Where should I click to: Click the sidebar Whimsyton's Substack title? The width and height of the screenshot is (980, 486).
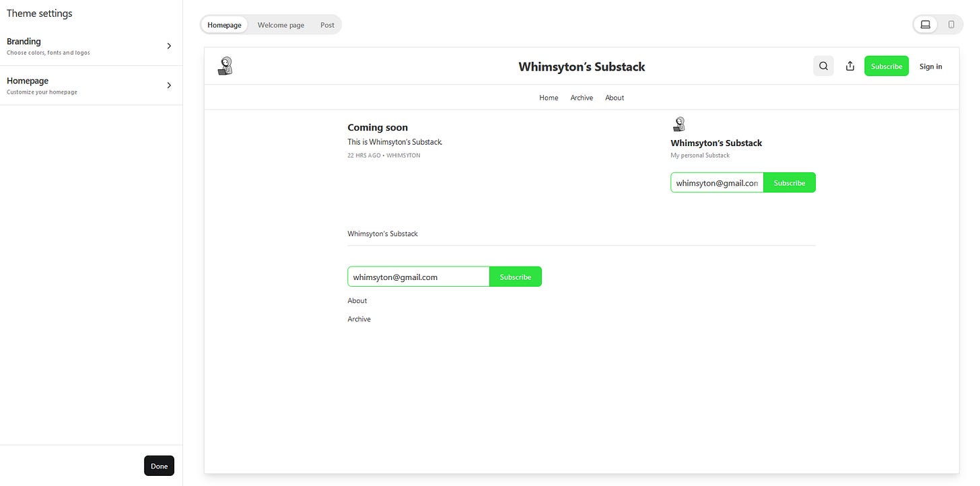coord(716,143)
